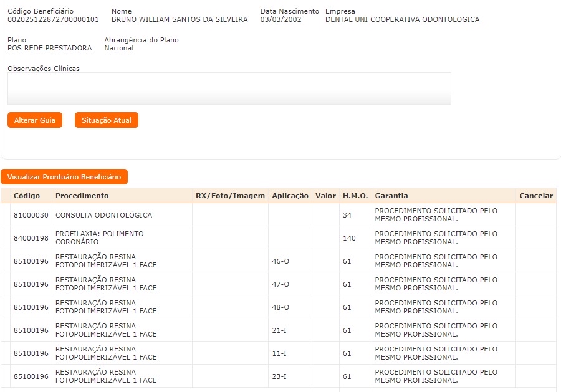Click the Código column header
Image resolution: width=561 pixels, height=392 pixels.
tap(27, 196)
